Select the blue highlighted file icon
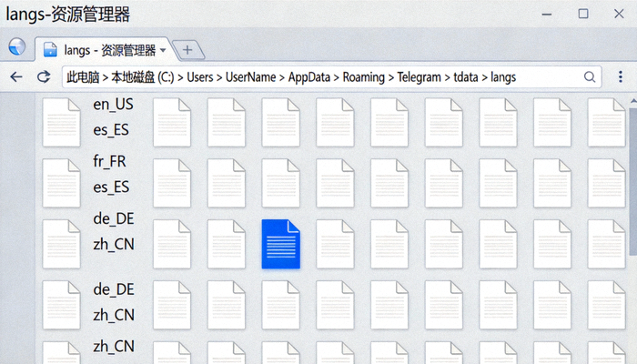 pos(280,244)
